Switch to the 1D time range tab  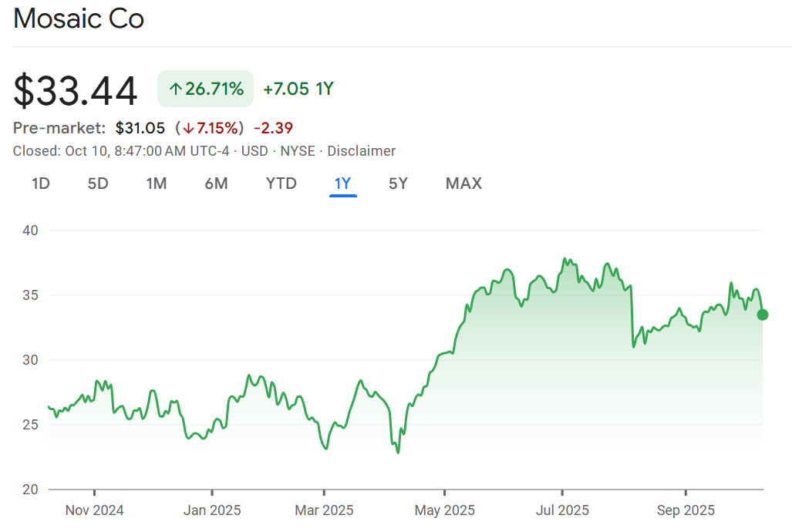pos(40,184)
